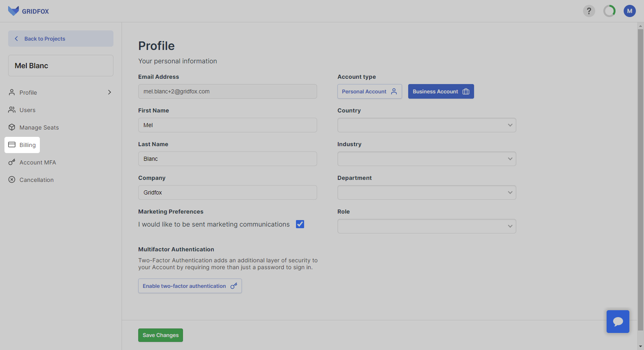Click the page vertical scrollbar
Image resolution: width=644 pixels, height=350 pixels.
(640, 179)
